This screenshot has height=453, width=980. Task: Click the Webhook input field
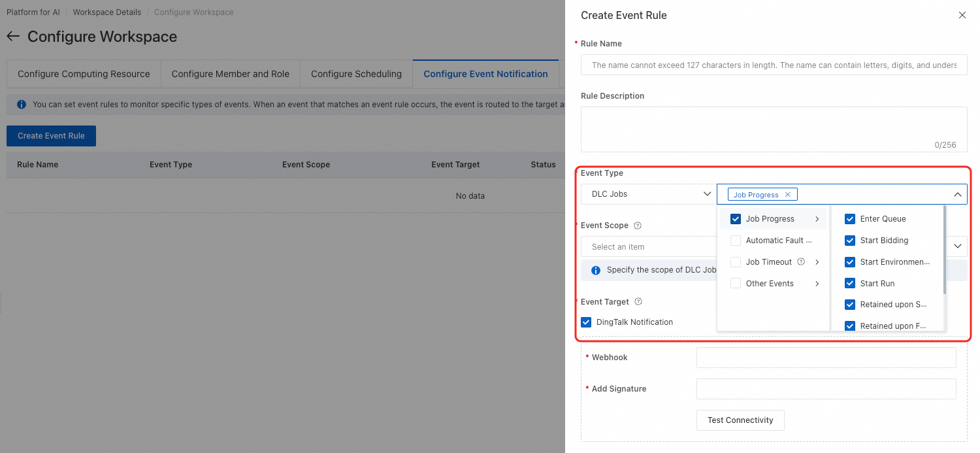826,358
